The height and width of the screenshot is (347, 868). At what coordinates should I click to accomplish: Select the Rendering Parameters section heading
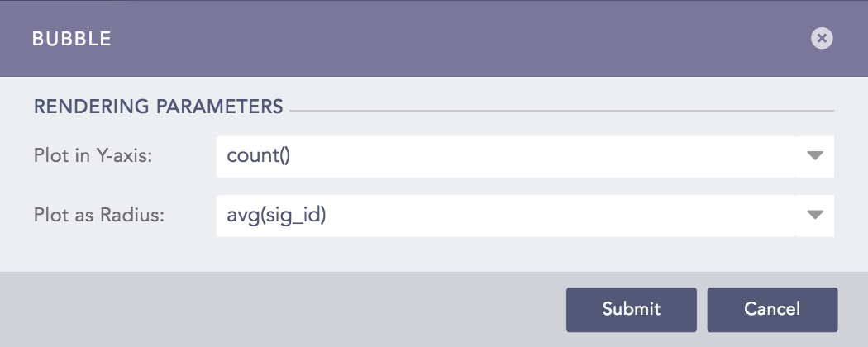(158, 107)
